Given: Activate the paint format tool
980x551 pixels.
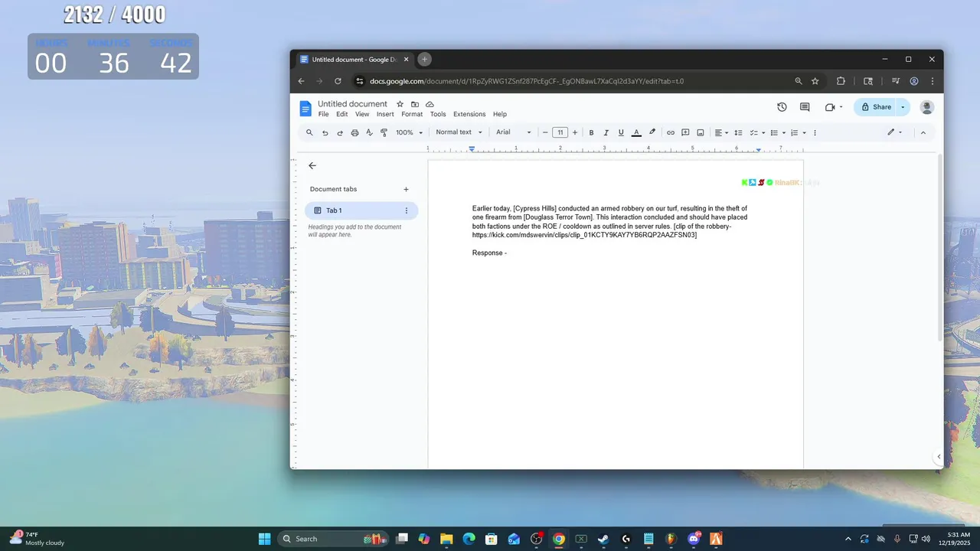Looking at the screenshot, I should point(384,132).
